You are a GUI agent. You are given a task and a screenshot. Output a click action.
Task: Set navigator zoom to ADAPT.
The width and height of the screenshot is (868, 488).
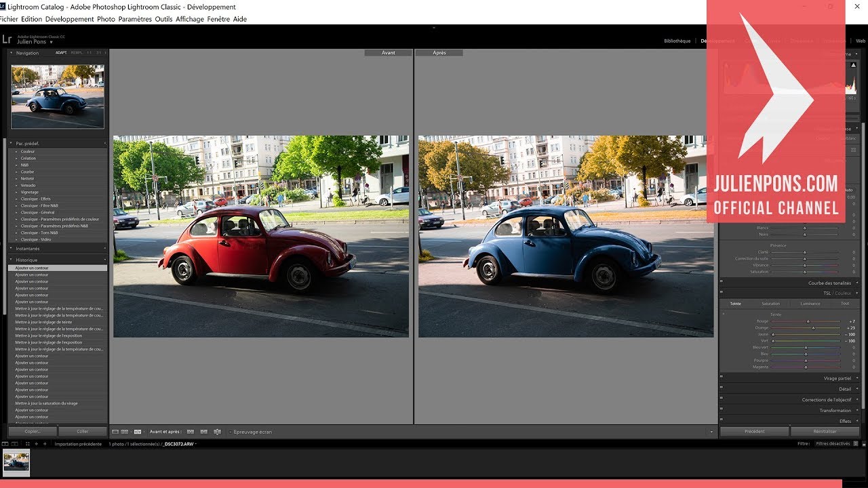[61, 53]
